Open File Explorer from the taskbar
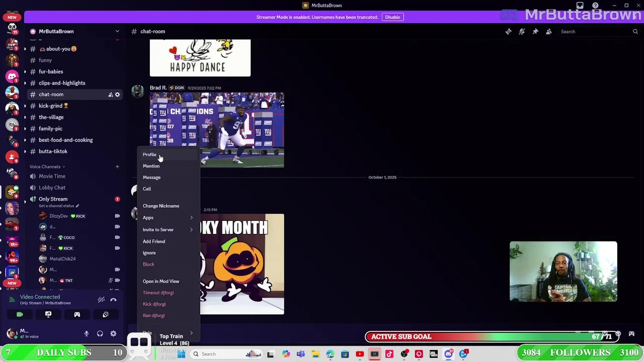Viewport: 644px width, 362px height. 315,354
